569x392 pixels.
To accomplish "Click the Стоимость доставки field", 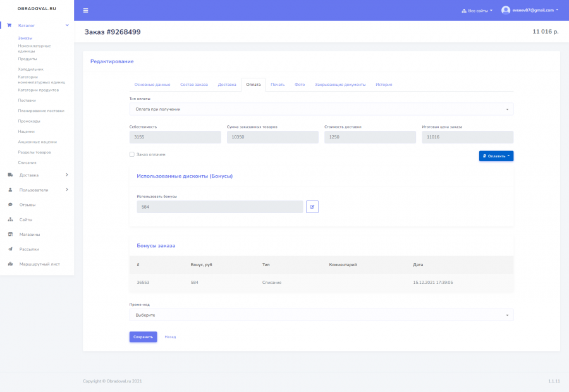I will 370,137.
